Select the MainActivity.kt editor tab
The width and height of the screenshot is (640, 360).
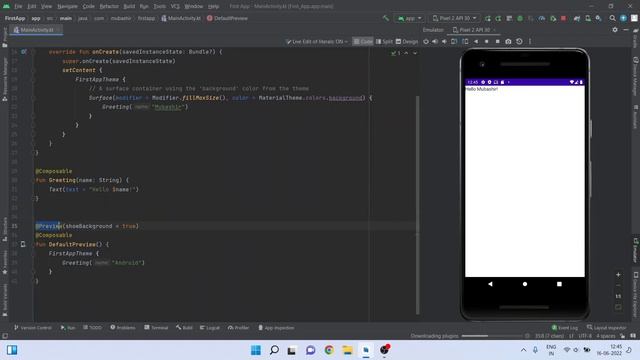pyautogui.click(x=36, y=30)
